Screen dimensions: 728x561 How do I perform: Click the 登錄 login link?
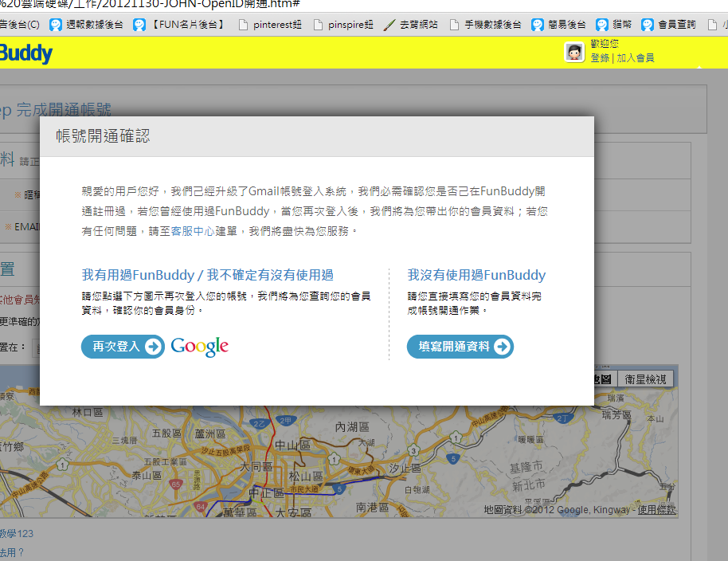point(600,58)
